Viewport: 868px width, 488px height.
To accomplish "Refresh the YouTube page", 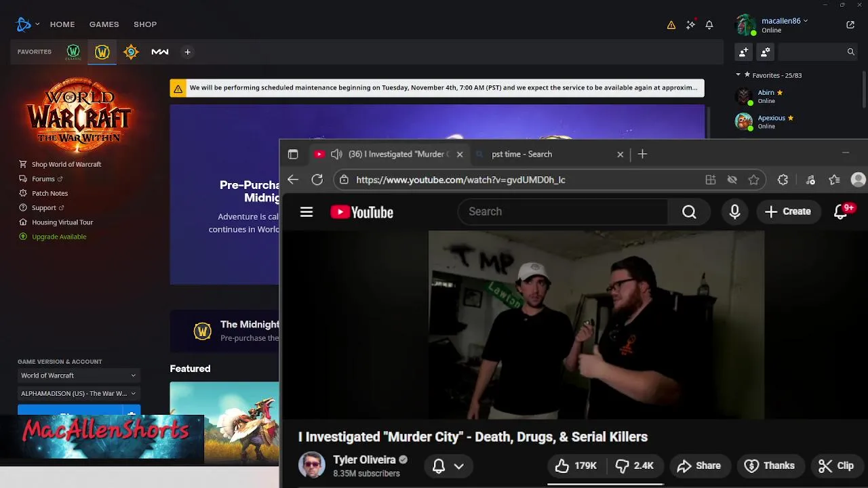I will 317,180.
